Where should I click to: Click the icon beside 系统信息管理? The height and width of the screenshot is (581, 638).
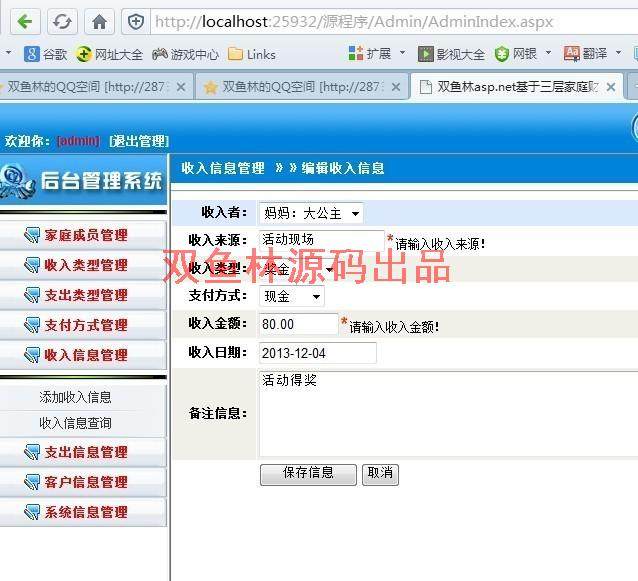pyautogui.click(x=32, y=512)
